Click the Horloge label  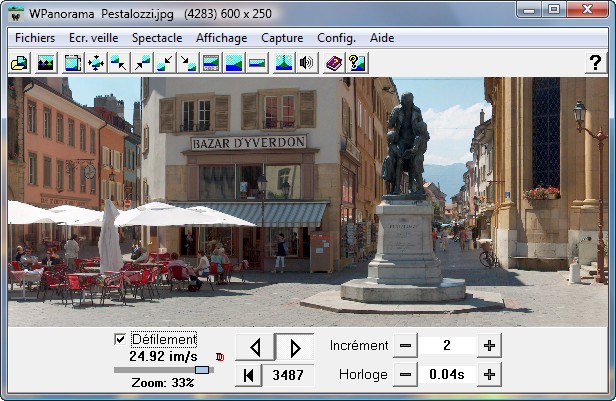[363, 375]
